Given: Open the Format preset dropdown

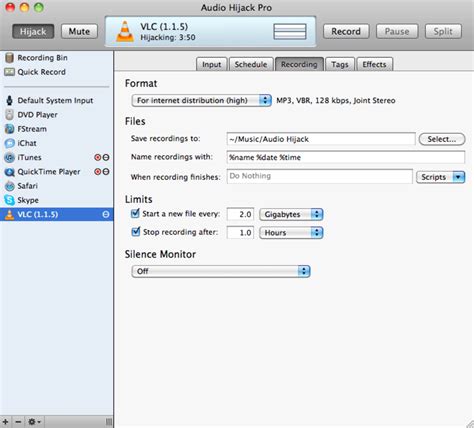Looking at the screenshot, I should pyautogui.click(x=201, y=100).
